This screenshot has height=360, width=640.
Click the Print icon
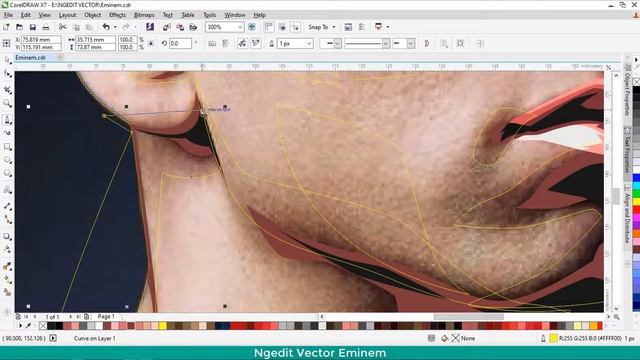click(x=46, y=27)
